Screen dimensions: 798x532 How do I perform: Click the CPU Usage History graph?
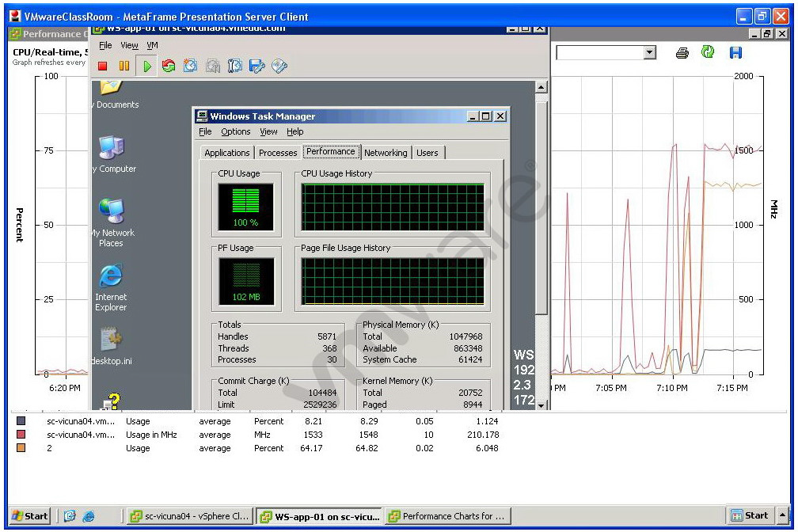point(393,207)
